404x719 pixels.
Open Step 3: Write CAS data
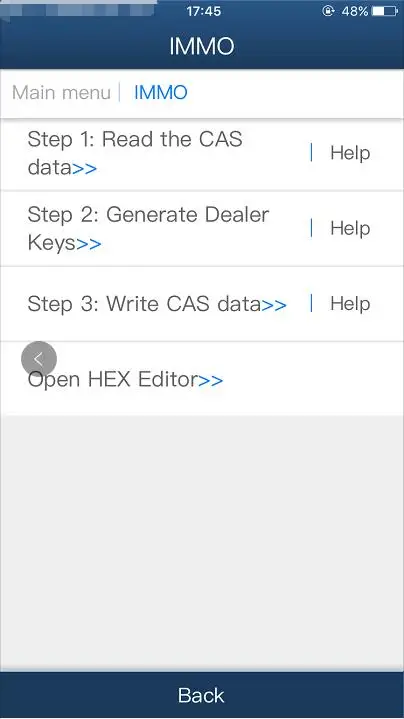coord(157,304)
